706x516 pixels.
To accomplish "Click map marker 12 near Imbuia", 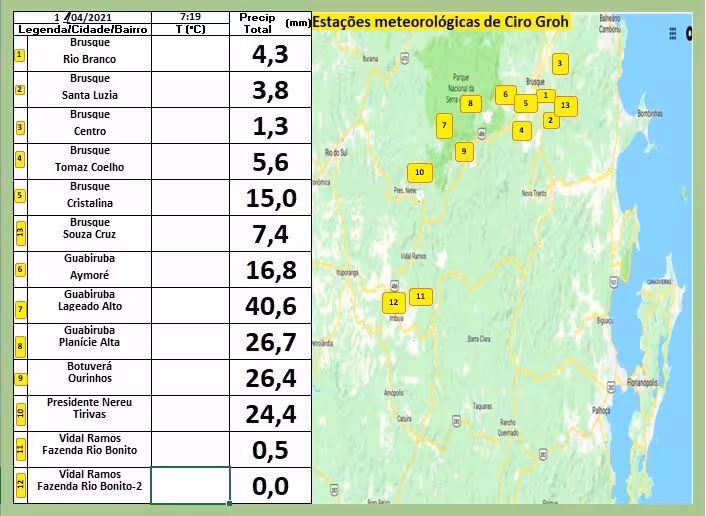I will coord(393,302).
